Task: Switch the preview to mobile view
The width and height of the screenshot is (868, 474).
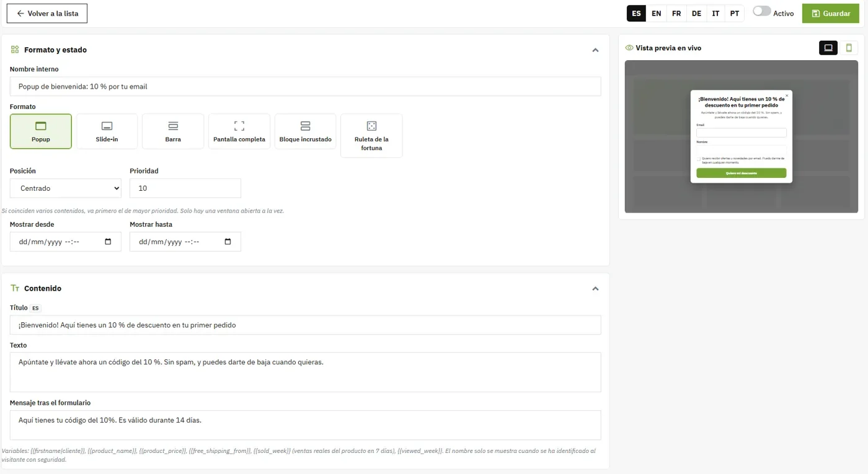Action: point(849,48)
